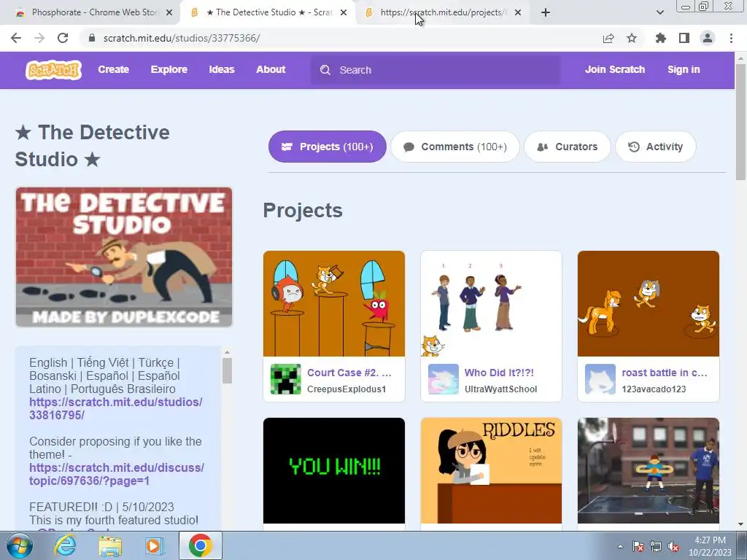The image size is (747, 560).
Task: Click 123avacado123 username
Action: (654, 389)
